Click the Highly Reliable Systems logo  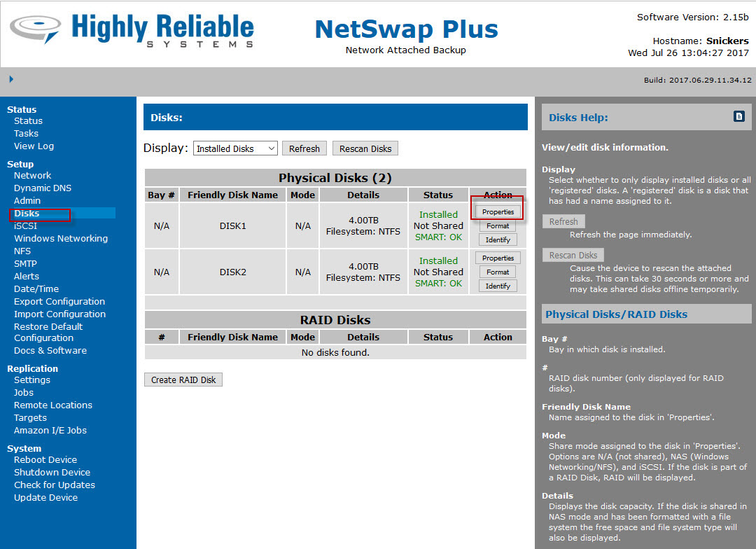click(x=132, y=30)
